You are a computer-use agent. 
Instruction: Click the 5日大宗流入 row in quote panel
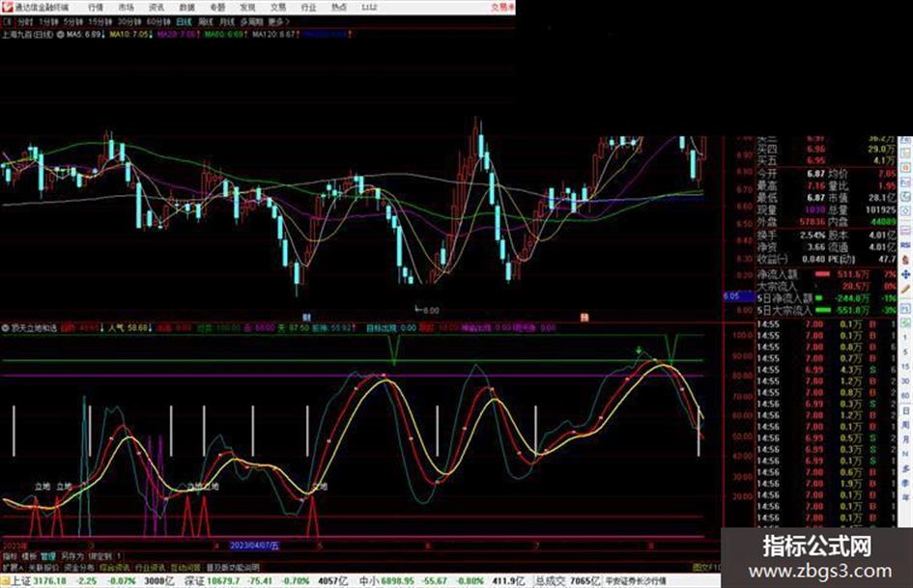826,310
